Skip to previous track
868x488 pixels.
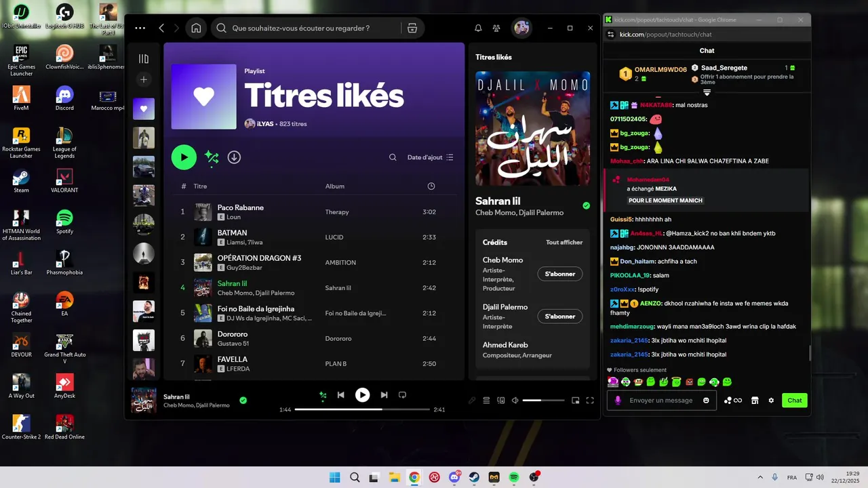point(341,394)
